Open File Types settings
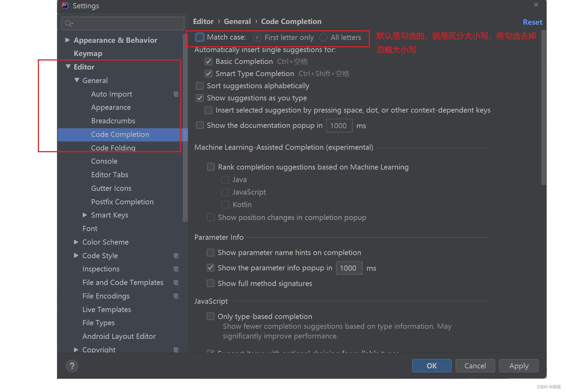Viewport: 566px width, 392px height. click(x=98, y=323)
